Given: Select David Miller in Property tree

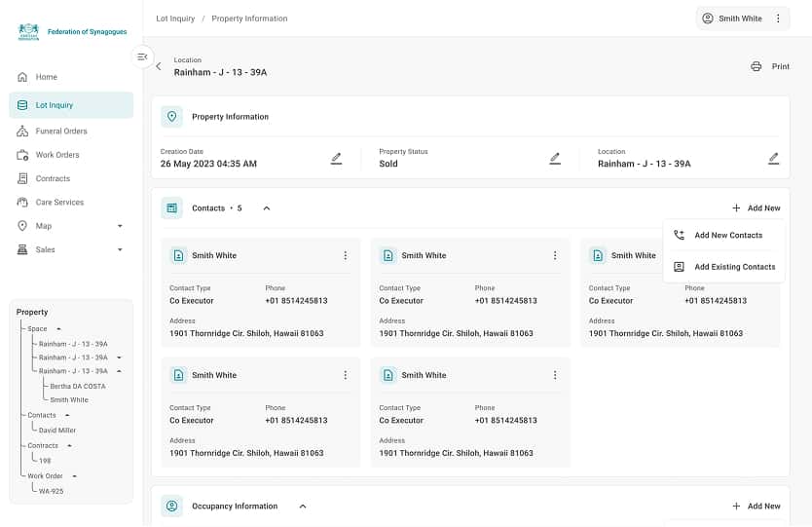Looking at the screenshot, I should pos(57,431).
